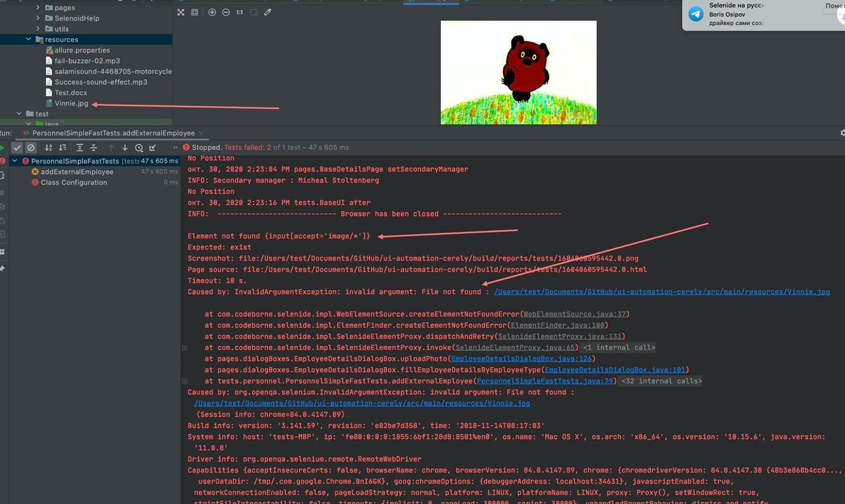Image resolution: width=845 pixels, height=504 pixels.
Task: Expand the utils folder
Action: (x=38, y=29)
